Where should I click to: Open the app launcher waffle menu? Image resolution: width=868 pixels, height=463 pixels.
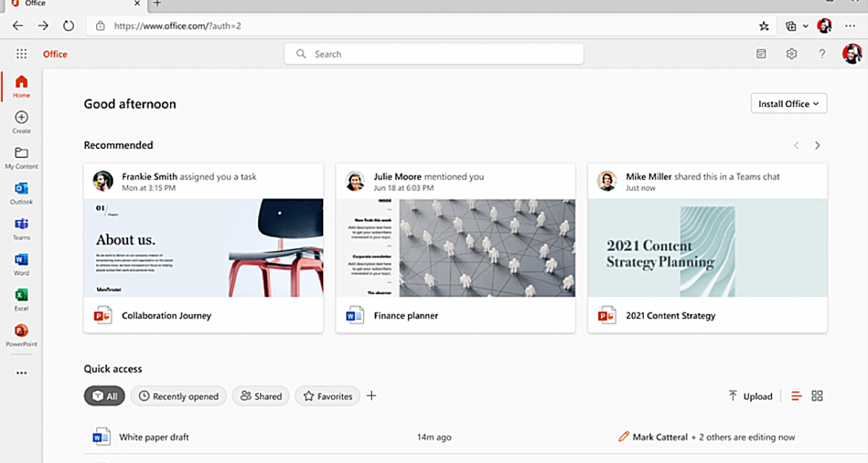[21, 54]
